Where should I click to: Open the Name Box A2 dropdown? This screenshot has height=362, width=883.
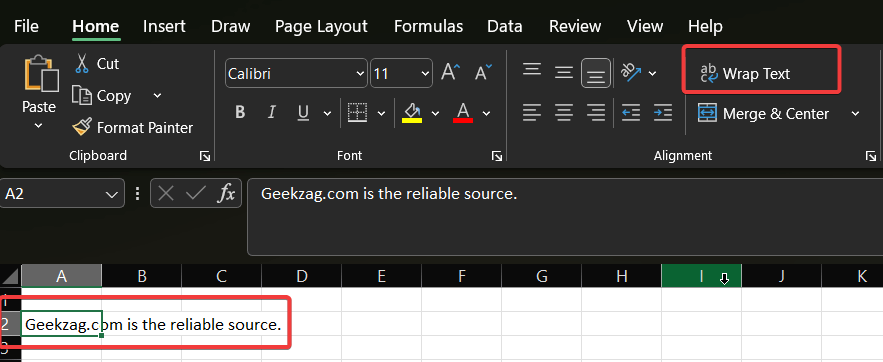tap(111, 194)
